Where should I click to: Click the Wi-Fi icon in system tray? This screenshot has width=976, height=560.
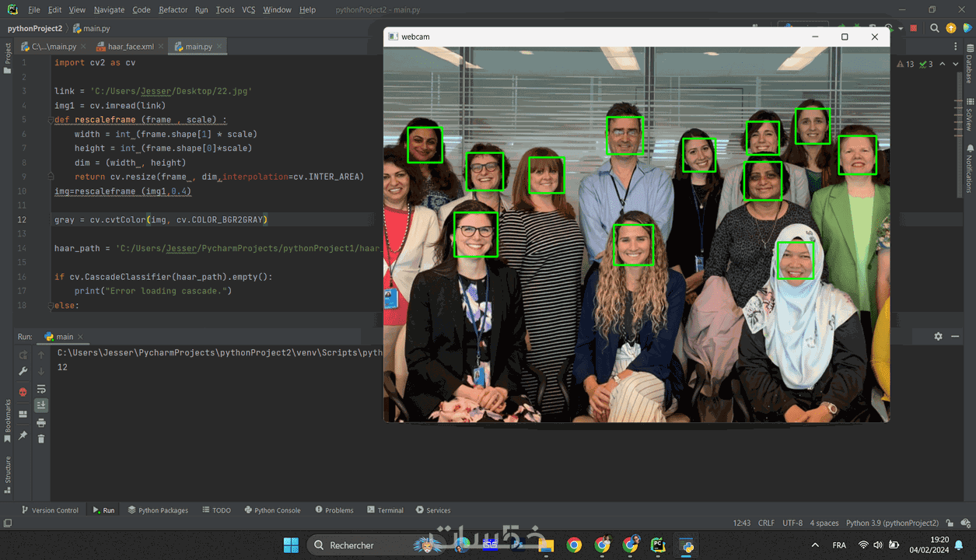[863, 545]
